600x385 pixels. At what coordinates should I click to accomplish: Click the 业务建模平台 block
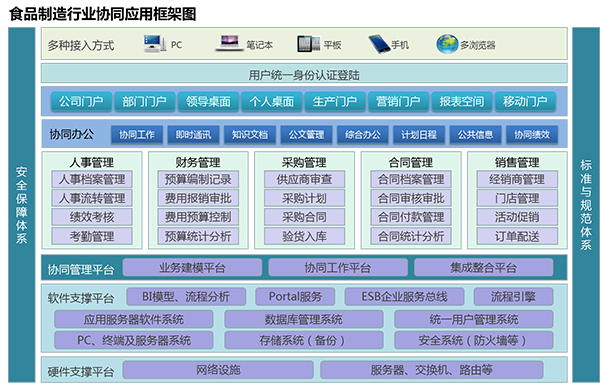pos(192,268)
